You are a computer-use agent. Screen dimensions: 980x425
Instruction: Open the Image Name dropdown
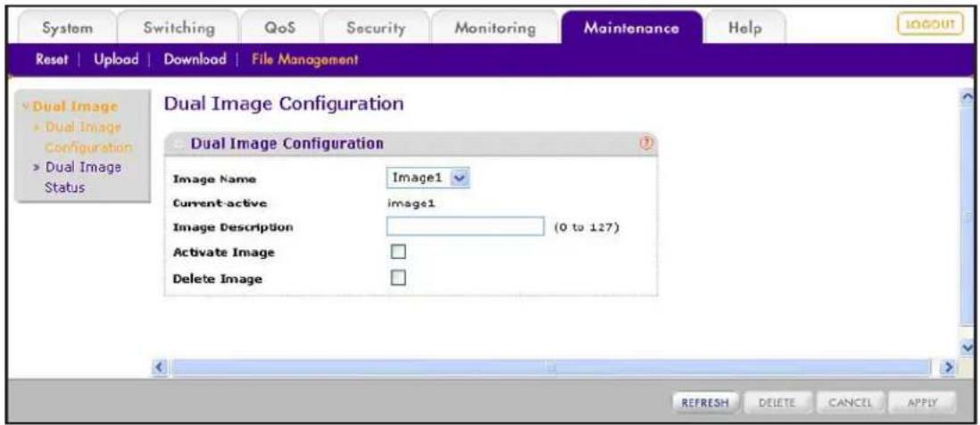428,179
